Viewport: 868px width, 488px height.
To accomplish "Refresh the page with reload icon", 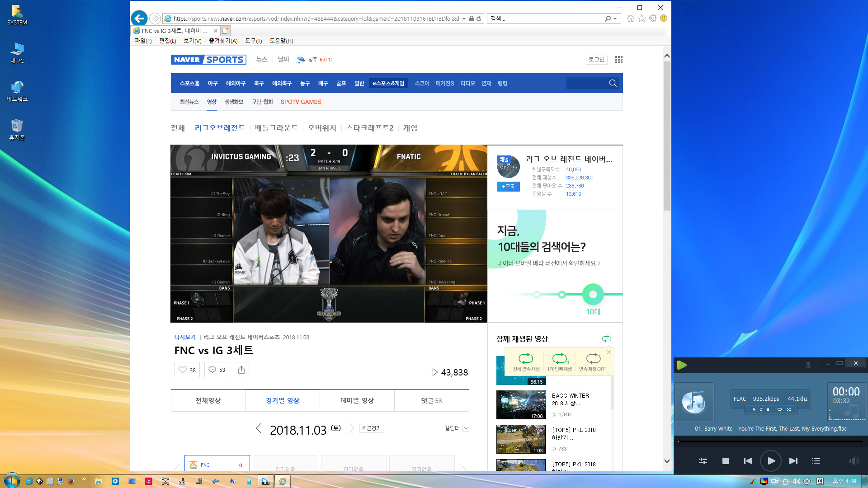I will pyautogui.click(x=479, y=19).
